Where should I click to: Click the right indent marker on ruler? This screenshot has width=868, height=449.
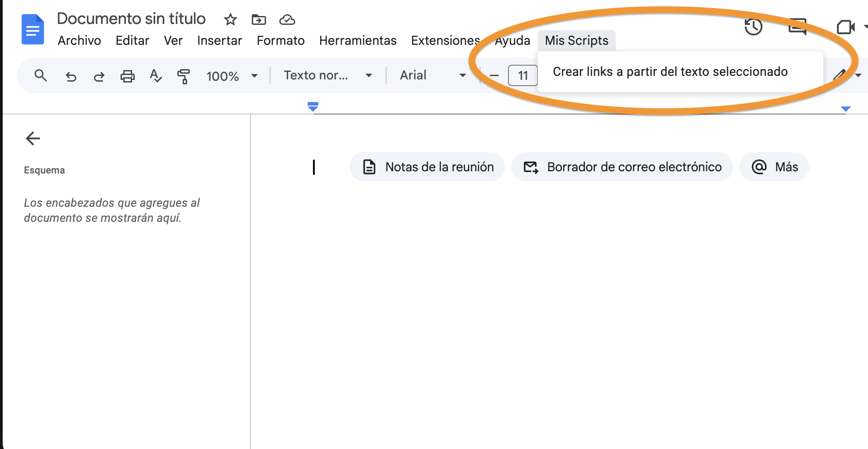point(845,109)
